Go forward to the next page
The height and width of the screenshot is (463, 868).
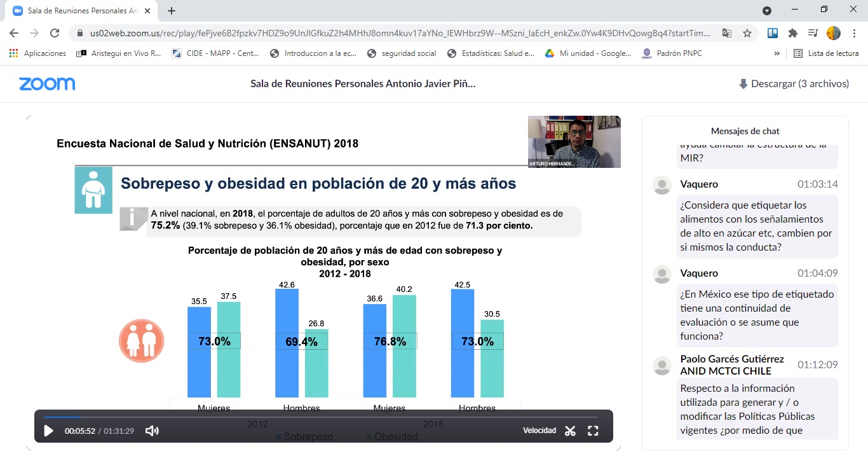[x=34, y=33]
